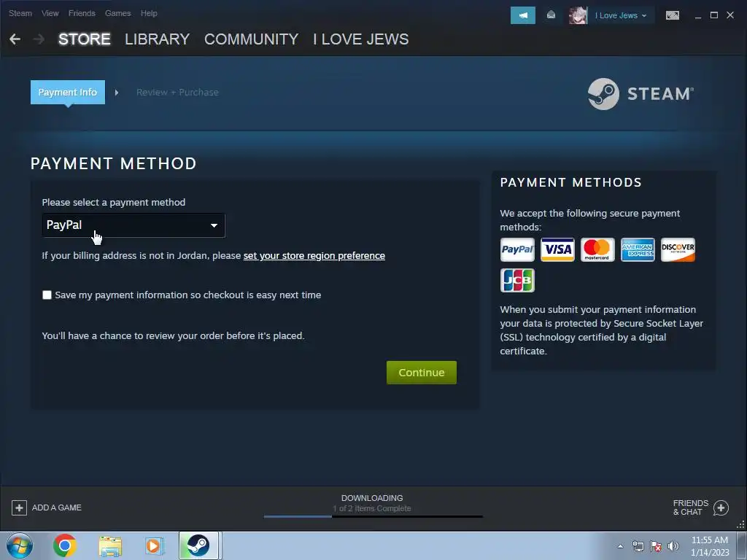Image resolution: width=747 pixels, height=560 pixels.
Task: Click the Mastercard logo
Action: click(x=597, y=249)
